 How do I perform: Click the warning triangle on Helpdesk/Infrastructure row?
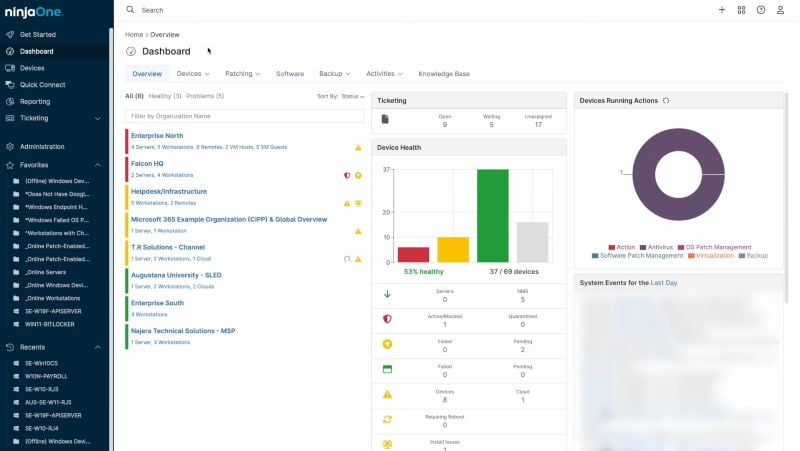(347, 203)
